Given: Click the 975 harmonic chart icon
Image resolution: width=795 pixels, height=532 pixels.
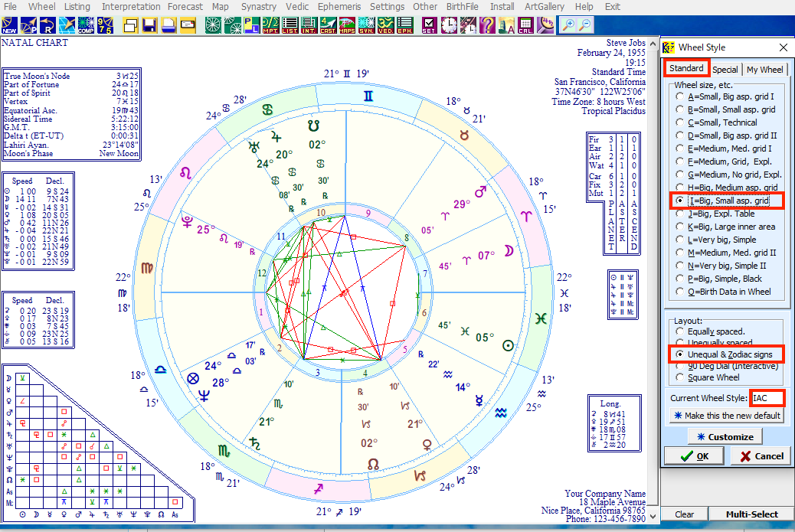Looking at the screenshot, I should 106,25.
